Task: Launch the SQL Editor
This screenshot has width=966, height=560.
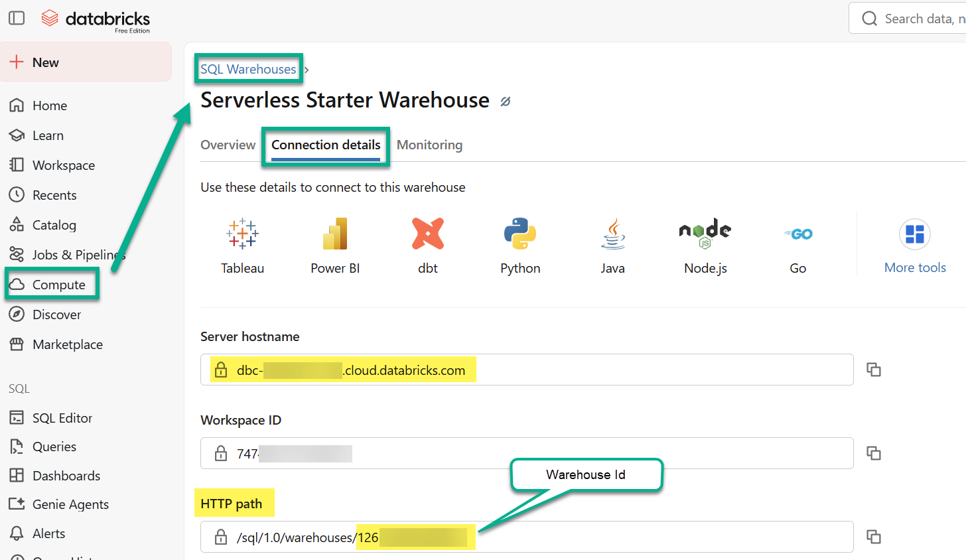Action: pyautogui.click(x=62, y=418)
